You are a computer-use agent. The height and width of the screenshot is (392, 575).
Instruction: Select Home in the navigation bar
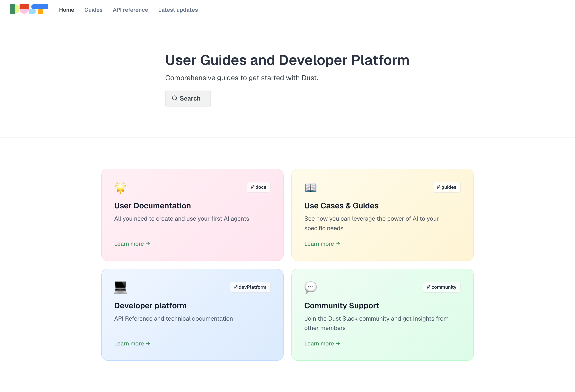point(66,10)
